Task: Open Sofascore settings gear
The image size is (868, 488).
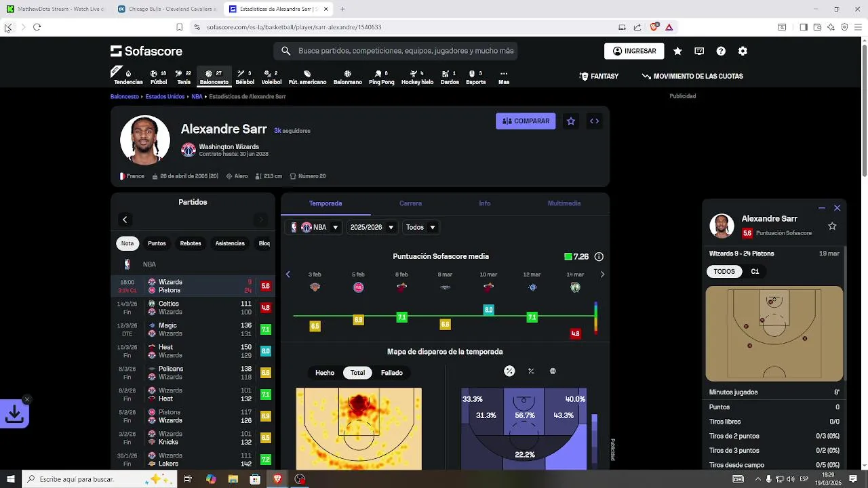Action: coord(743,51)
